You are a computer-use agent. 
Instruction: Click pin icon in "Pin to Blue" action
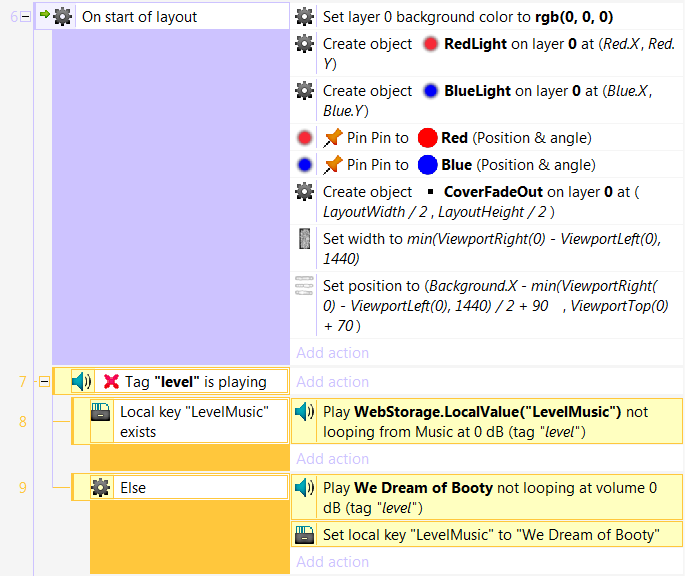point(333,165)
